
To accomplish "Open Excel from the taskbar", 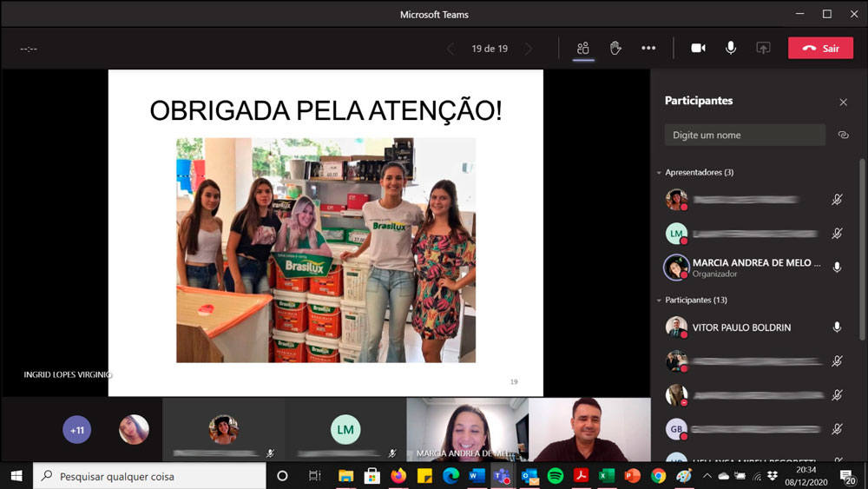I will click(607, 476).
